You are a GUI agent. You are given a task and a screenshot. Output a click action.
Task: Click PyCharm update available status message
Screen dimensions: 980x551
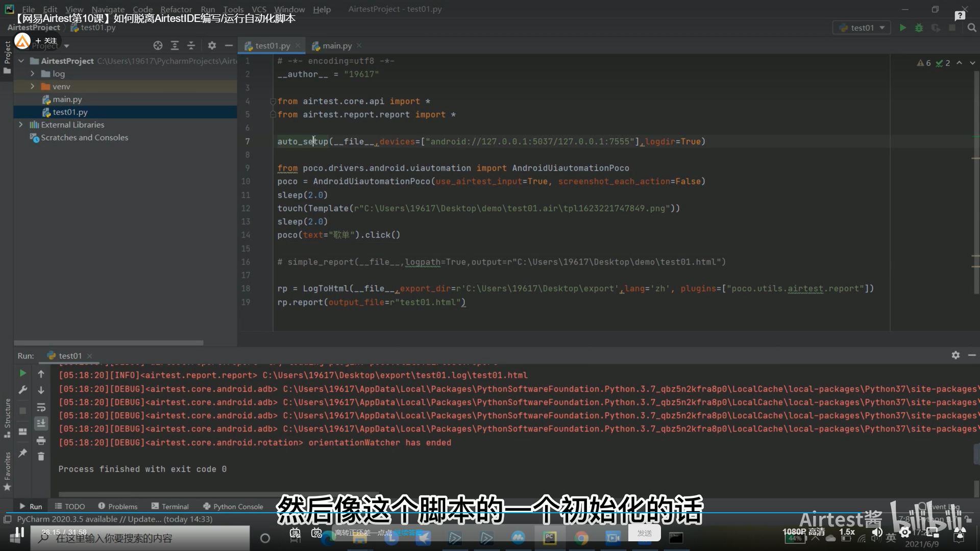click(114, 519)
